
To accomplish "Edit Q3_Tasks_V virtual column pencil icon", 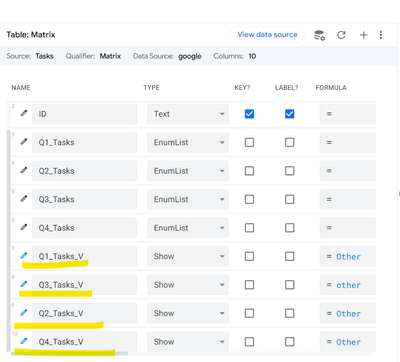I will click(24, 284).
